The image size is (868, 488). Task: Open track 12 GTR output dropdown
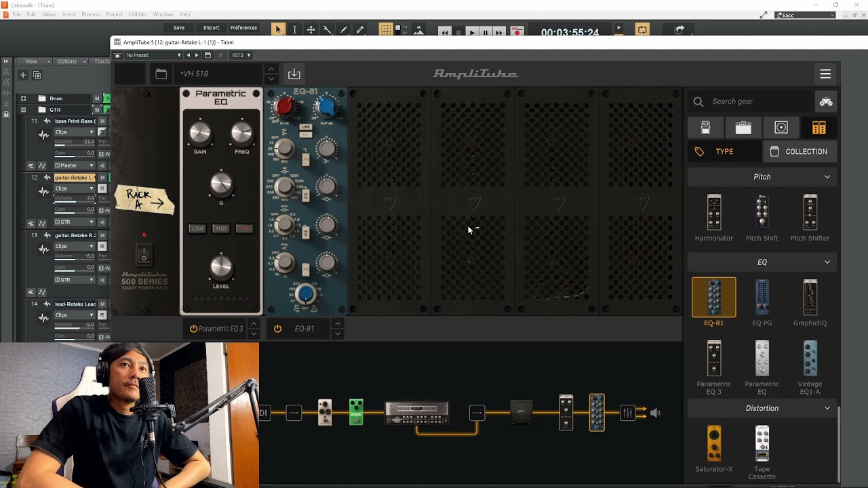(x=76, y=222)
